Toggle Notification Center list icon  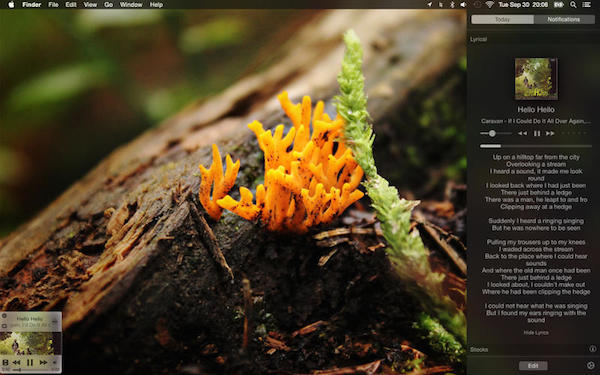(x=586, y=5)
